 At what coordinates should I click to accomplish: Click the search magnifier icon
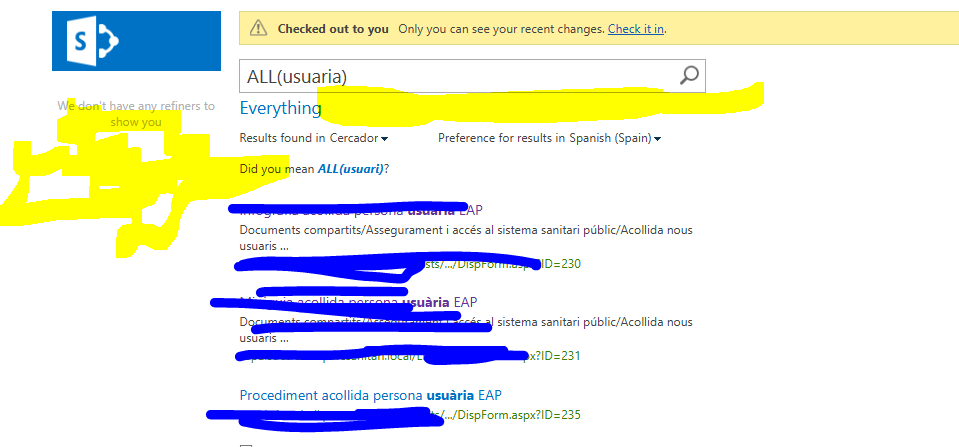pyautogui.click(x=689, y=76)
